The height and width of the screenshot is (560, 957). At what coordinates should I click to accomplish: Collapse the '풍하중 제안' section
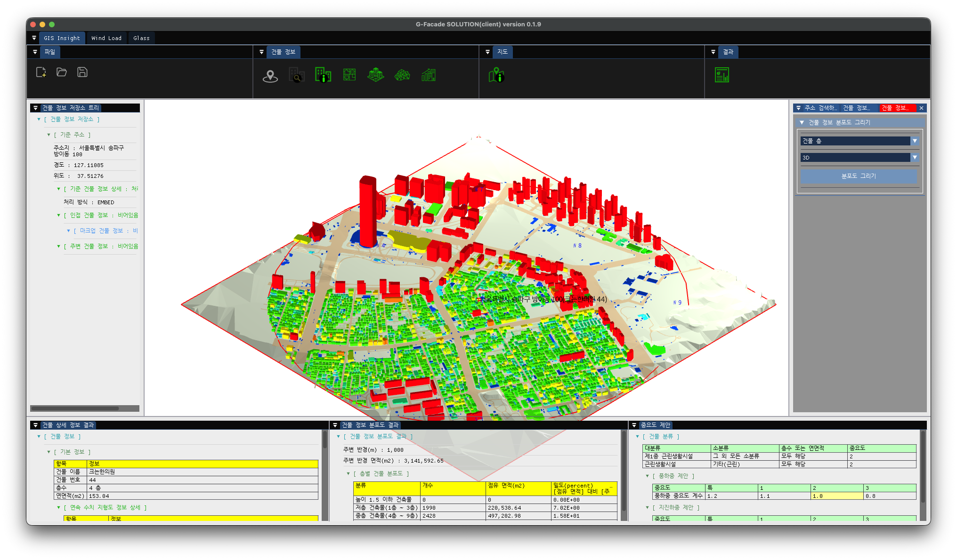tap(648, 476)
